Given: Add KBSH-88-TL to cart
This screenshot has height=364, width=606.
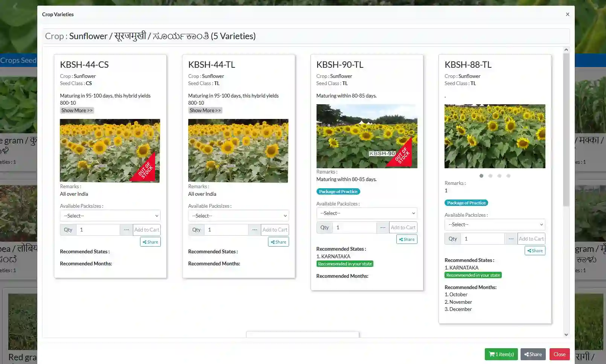Looking at the screenshot, I should click(531, 239).
